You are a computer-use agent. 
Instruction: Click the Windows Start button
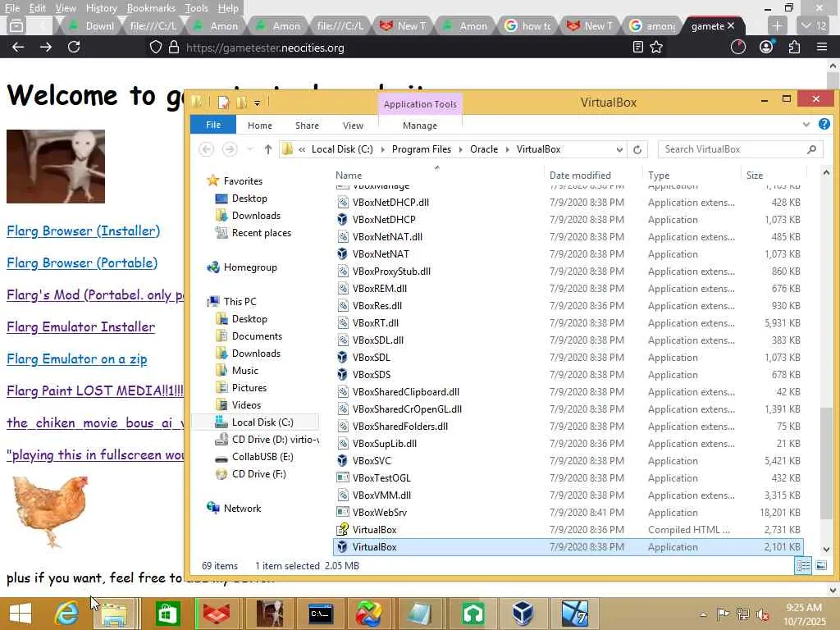tap(21, 614)
